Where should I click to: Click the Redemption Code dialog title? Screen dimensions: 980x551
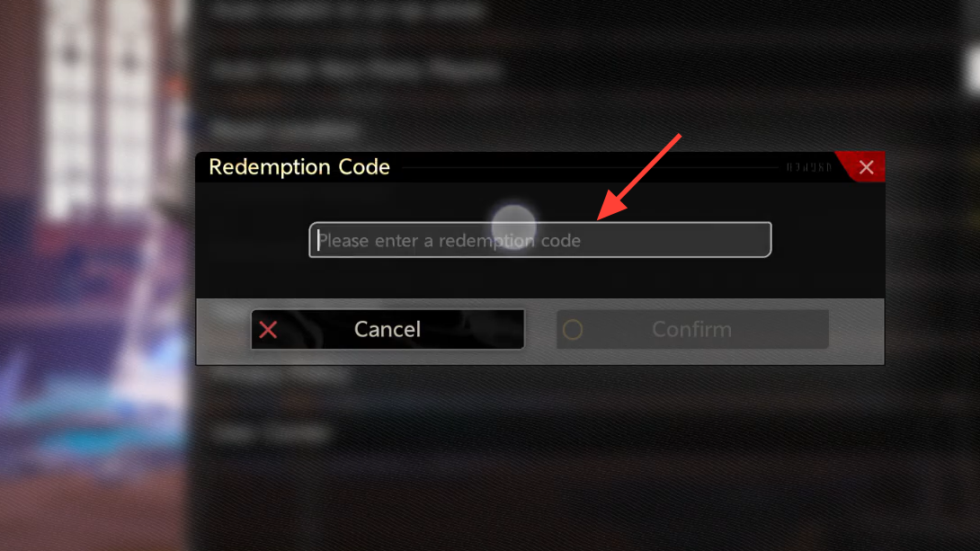[x=299, y=167]
